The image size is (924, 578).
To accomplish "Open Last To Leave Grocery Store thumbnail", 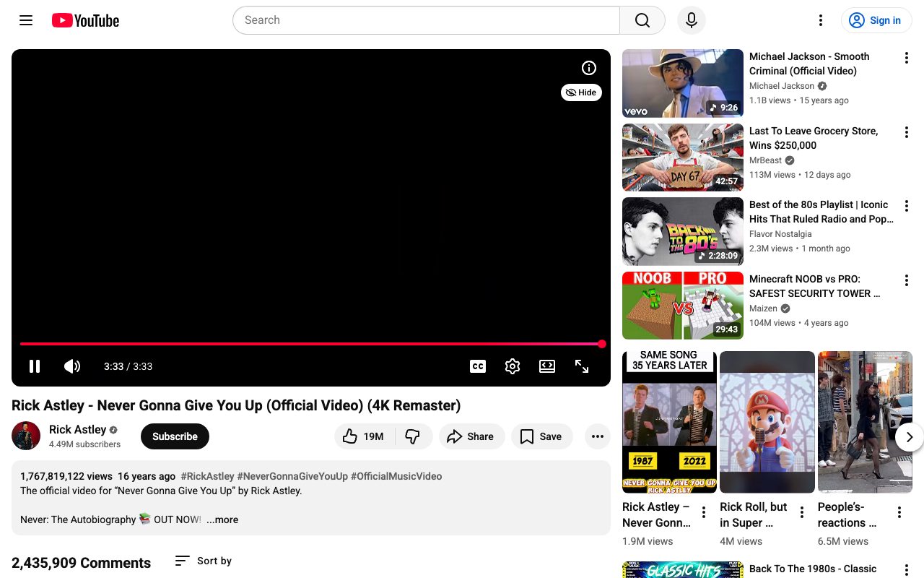I will pyautogui.click(x=683, y=158).
